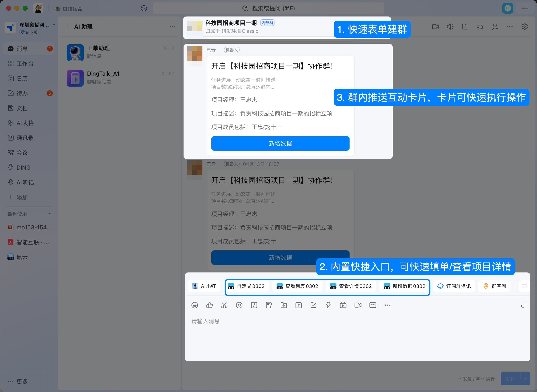Open the group files folder icon

pyautogui.click(x=465, y=27)
